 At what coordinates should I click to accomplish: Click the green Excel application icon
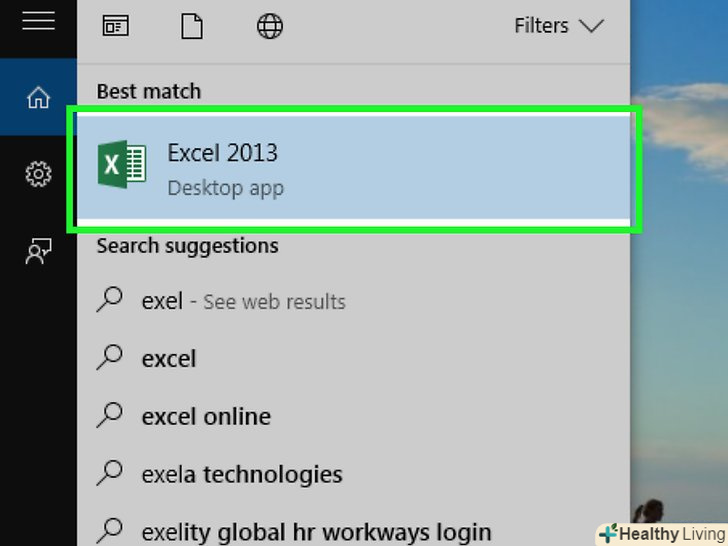coord(122,164)
